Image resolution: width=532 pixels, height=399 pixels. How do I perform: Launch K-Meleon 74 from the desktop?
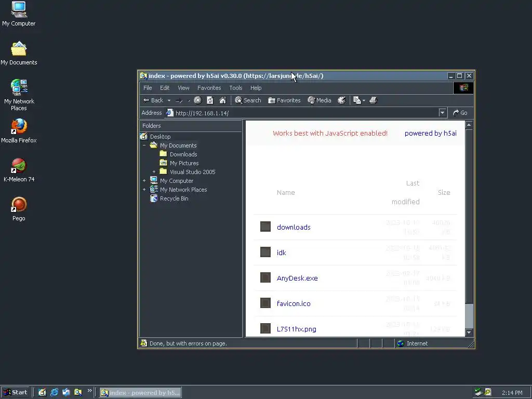[x=19, y=170]
